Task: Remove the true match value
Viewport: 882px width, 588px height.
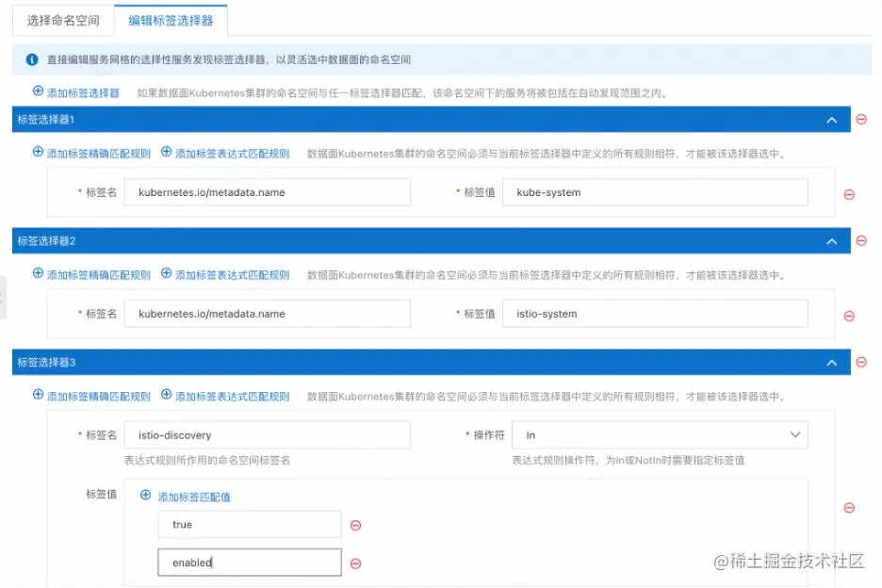Action: click(x=355, y=526)
